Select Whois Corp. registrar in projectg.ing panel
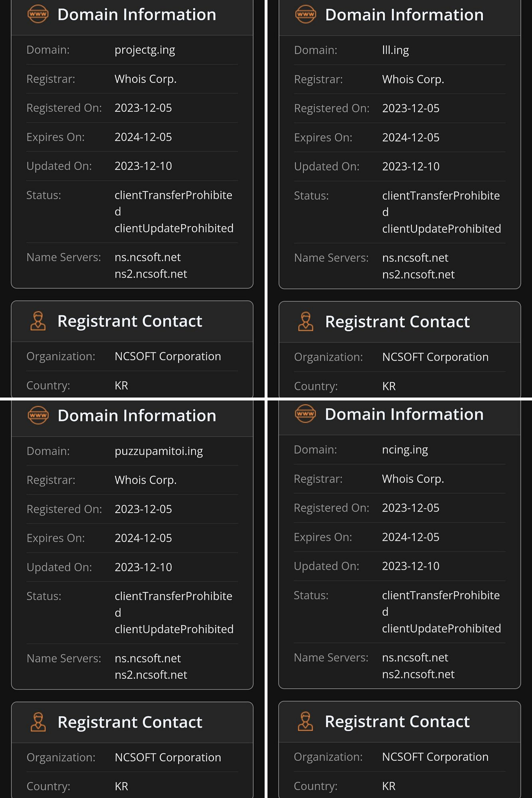Image resolution: width=532 pixels, height=798 pixels. 145,79
